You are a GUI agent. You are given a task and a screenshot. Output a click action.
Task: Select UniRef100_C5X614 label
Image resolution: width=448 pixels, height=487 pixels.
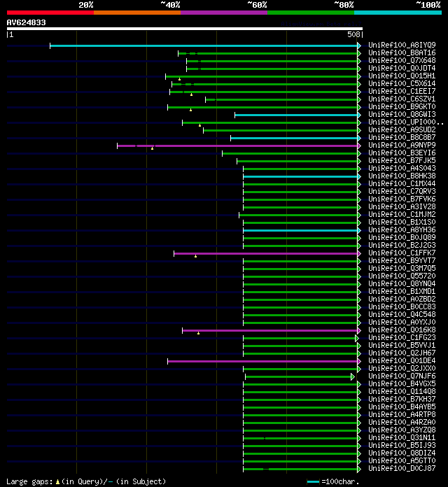[402, 83]
